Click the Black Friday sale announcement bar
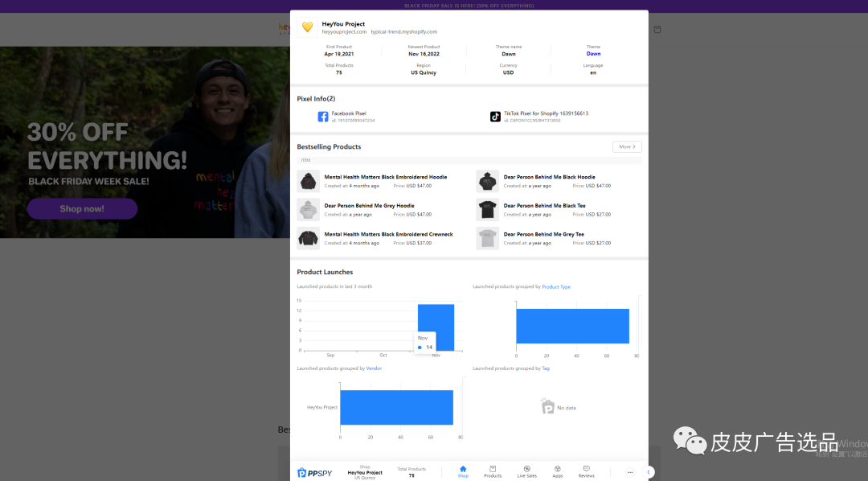This screenshot has width=868, height=481. [x=434, y=6]
